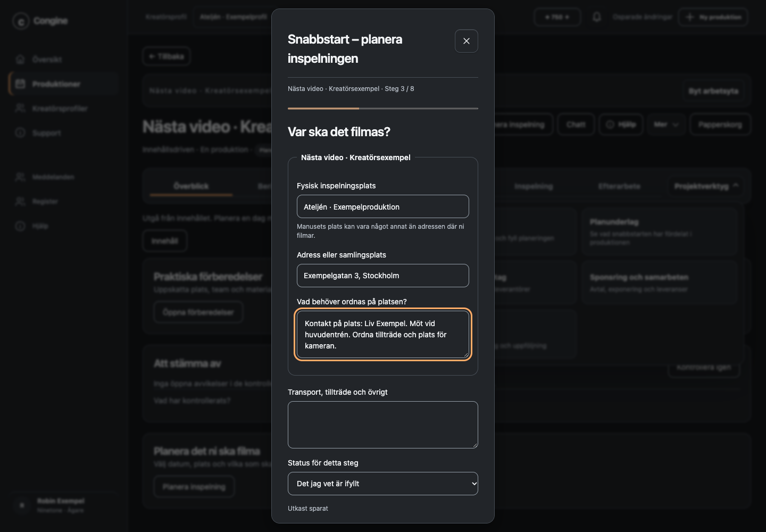Viewport: 766px width, 532px height.
Task: Open Sponsring och samarbeten card
Action: click(x=660, y=282)
